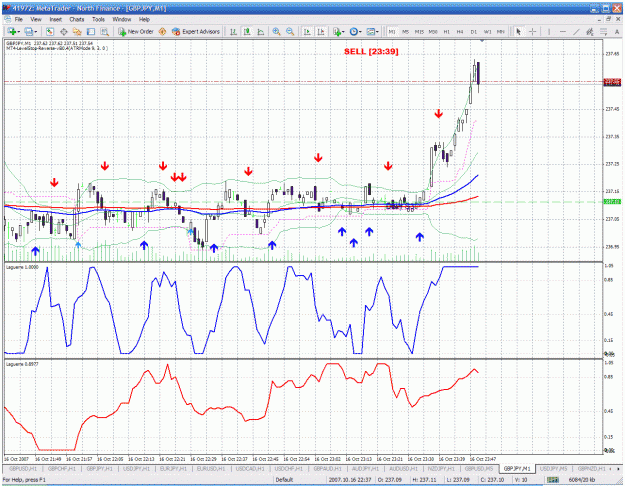Screen dimensions: 625x486
Task: Select the H1 timeframe button
Action: pos(446,31)
